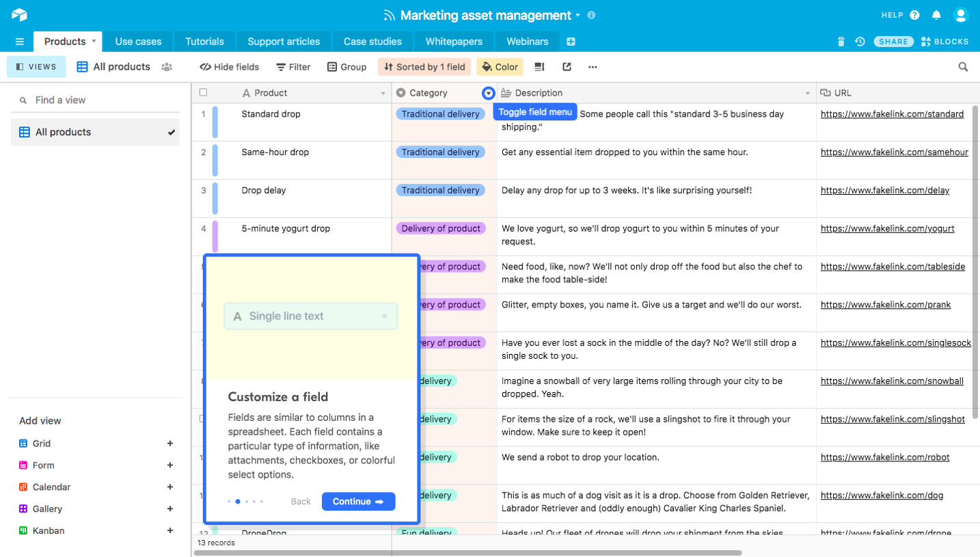
Task: Open the Sorted by 1 field options
Action: coord(424,67)
